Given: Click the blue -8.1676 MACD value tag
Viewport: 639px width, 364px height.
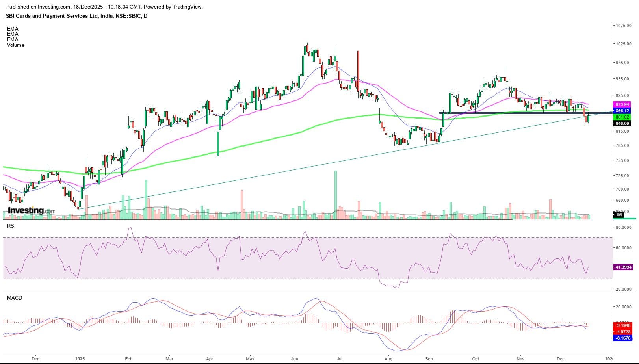Looking at the screenshot, I should pyautogui.click(x=622, y=338).
